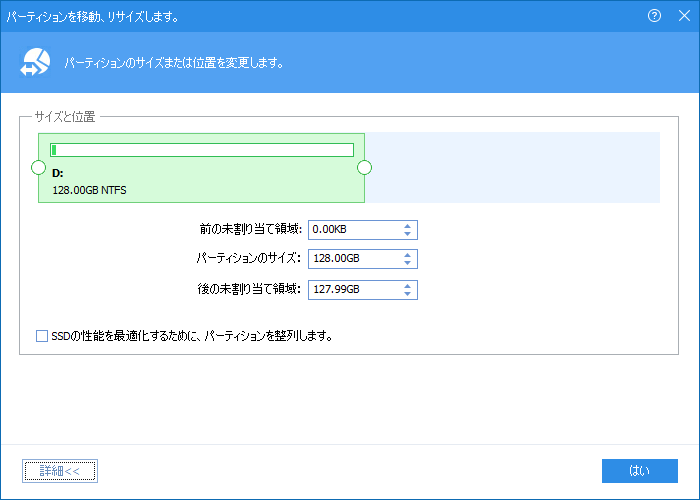Click the partition usage progress bar
The width and height of the screenshot is (700, 500).
pyautogui.click(x=202, y=150)
